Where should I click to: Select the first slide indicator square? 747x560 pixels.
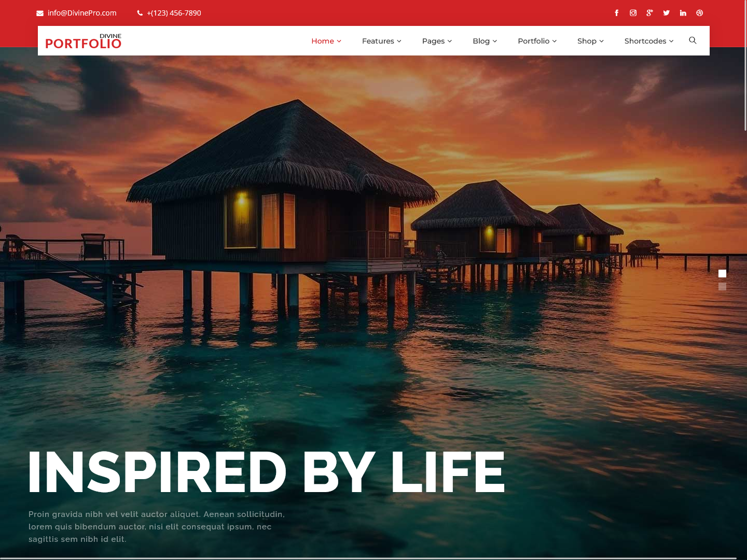click(x=722, y=273)
